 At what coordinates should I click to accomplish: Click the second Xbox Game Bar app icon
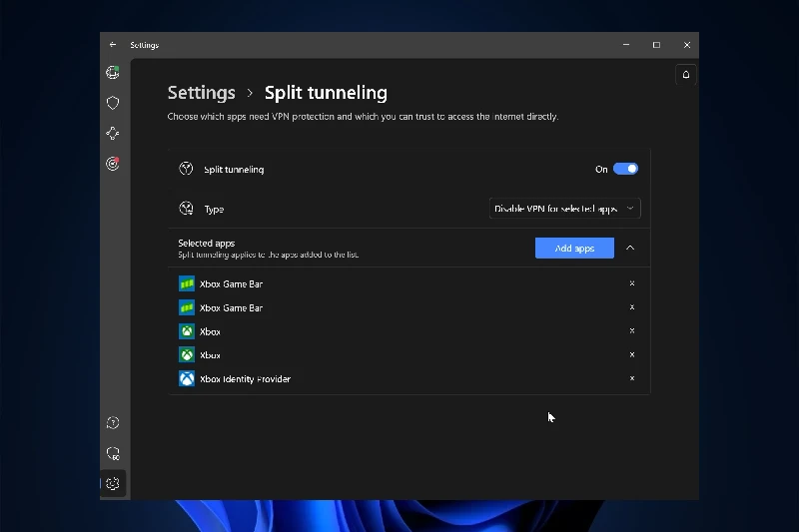(x=187, y=307)
